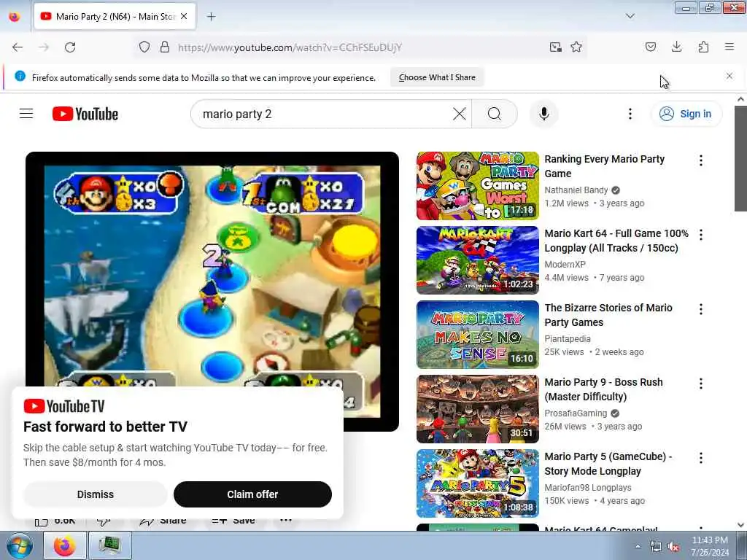
Task: Click the Plantapedia channel name
Action: click(x=568, y=338)
